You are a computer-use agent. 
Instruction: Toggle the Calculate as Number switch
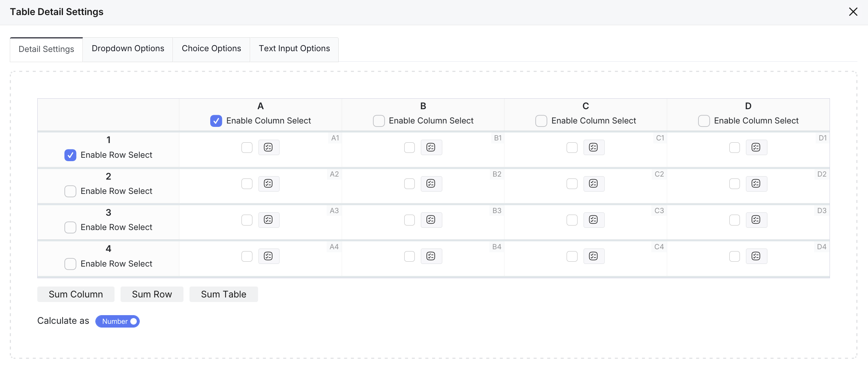[118, 321]
